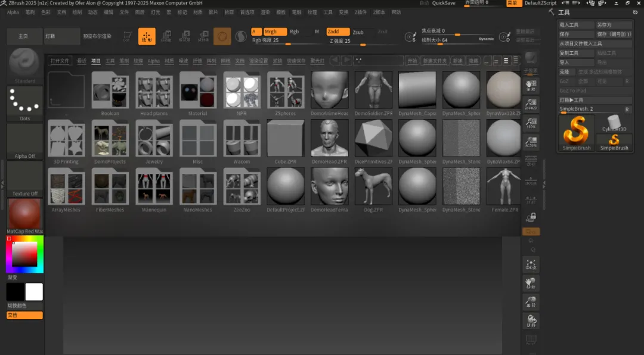Switch to the 渲染设置 lightbox tab
Viewport: 644px width, 355px height.
click(x=258, y=61)
